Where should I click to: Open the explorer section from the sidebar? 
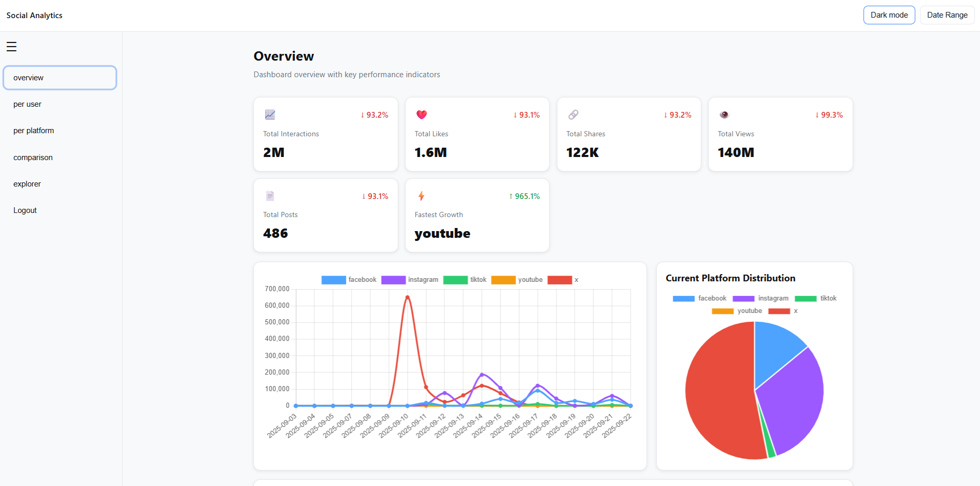tap(27, 183)
